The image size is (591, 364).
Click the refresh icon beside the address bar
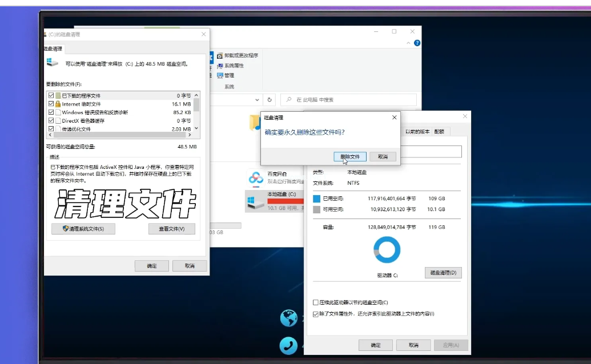tap(270, 99)
